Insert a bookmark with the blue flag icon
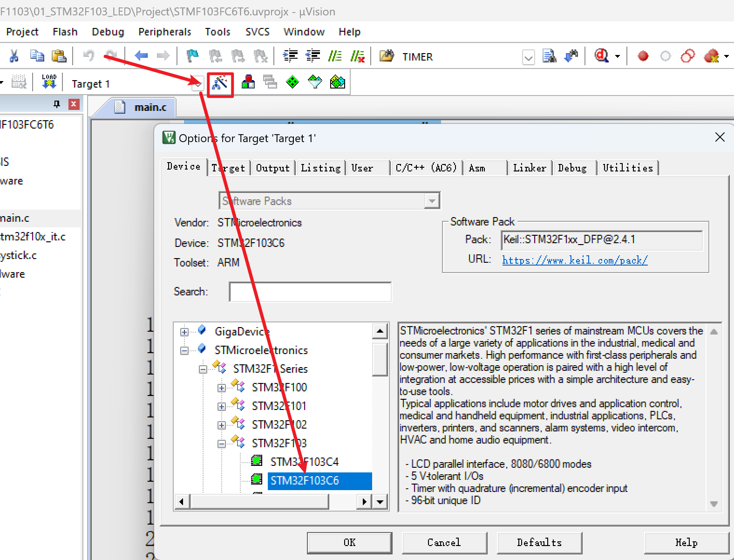 [x=192, y=56]
